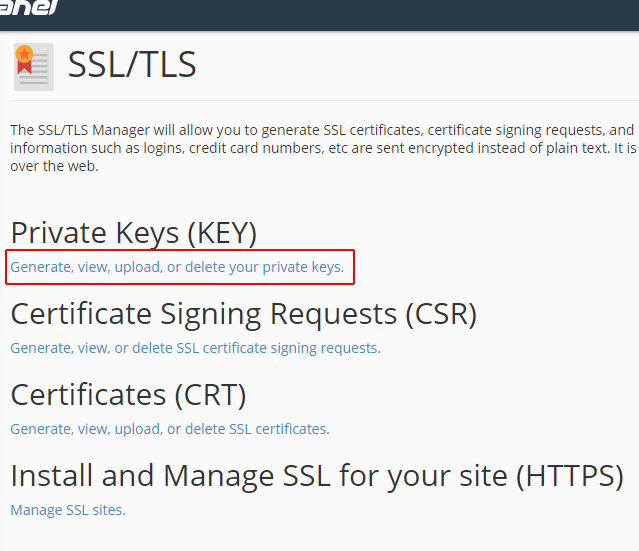Click the Certificates (CRT) heading

click(x=128, y=395)
